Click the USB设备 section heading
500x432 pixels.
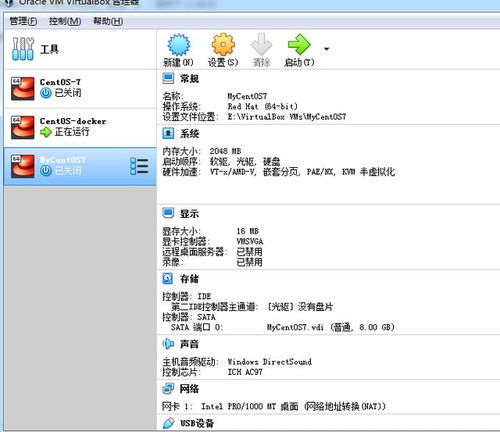197,423
